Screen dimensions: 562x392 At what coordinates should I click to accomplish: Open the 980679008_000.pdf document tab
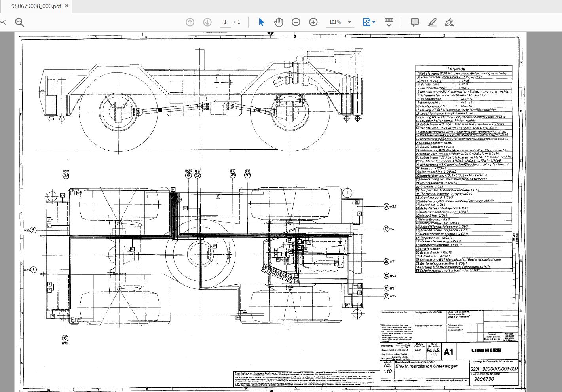(x=36, y=6)
